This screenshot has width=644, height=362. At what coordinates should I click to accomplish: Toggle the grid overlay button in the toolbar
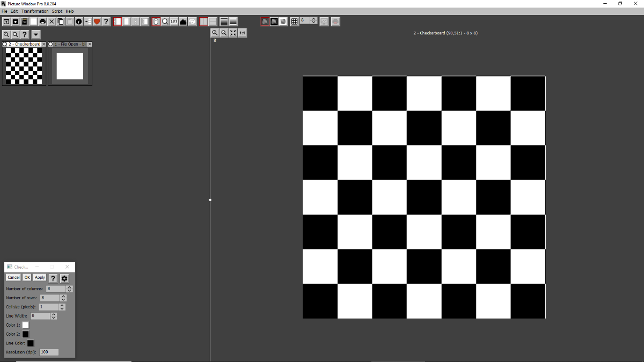click(x=294, y=21)
